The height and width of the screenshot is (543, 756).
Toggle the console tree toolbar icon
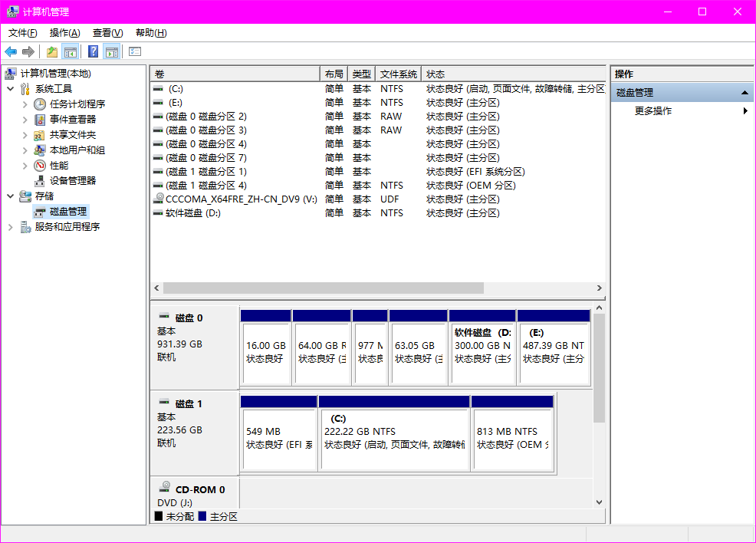point(71,51)
